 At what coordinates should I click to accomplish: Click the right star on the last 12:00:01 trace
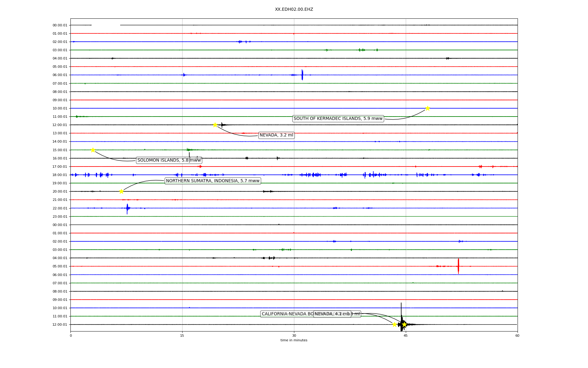pos(404,324)
